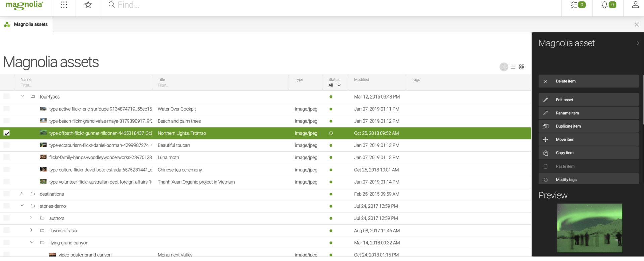Open the app launcher grid icon

[64, 5]
